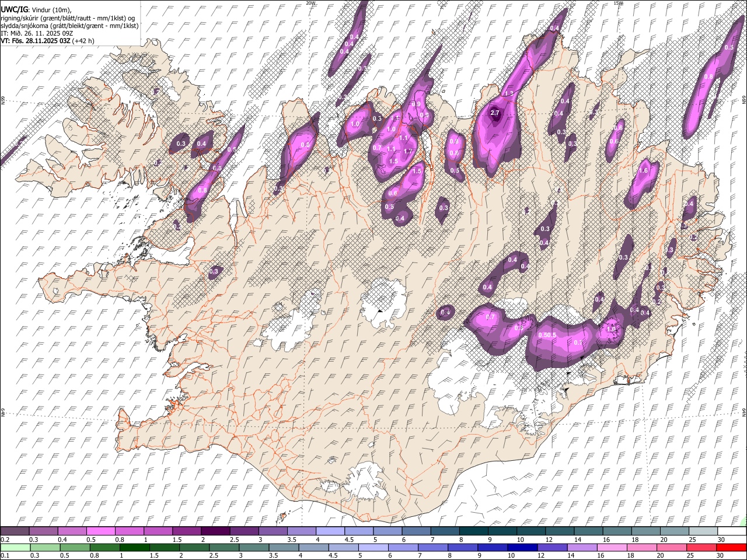Select the light purple 14 swatch in bottom legend row
This screenshot has height=560, width=747.
[582, 548]
